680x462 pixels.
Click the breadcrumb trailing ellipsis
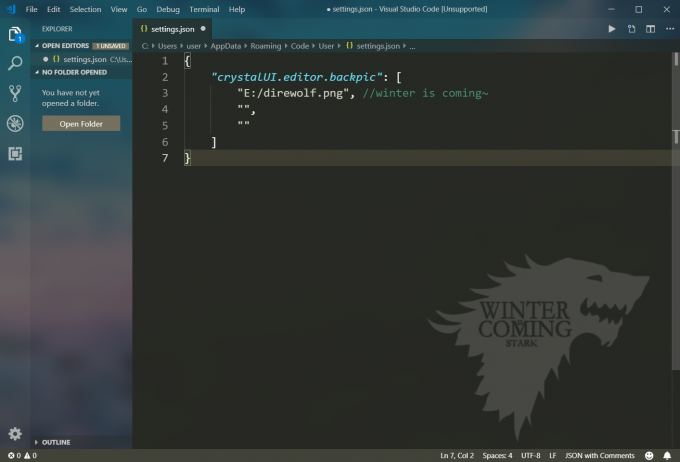(x=412, y=46)
